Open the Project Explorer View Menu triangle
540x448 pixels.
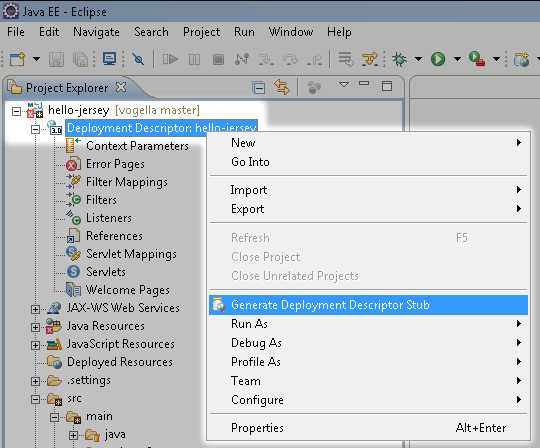[344, 84]
